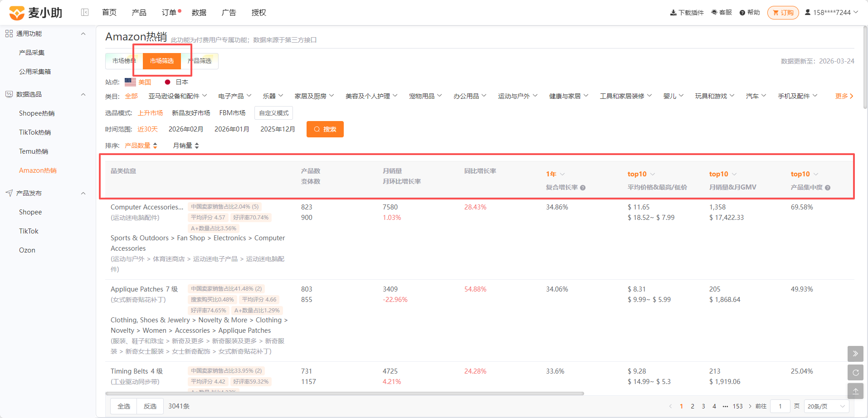Click the 下载插件 download icon
This screenshot has height=418, width=868.
[x=673, y=13]
